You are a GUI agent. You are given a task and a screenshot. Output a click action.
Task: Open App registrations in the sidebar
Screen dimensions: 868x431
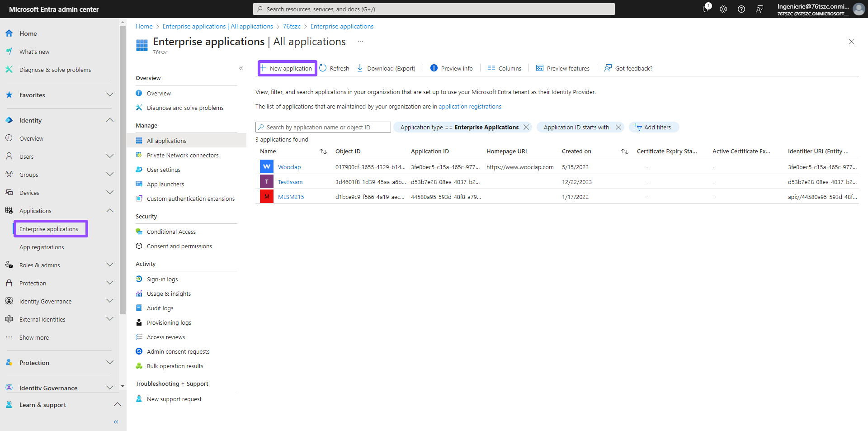[42, 247]
